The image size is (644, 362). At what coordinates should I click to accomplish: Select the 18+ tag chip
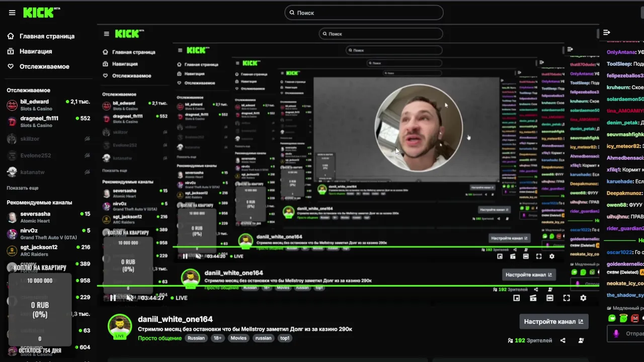click(217, 338)
